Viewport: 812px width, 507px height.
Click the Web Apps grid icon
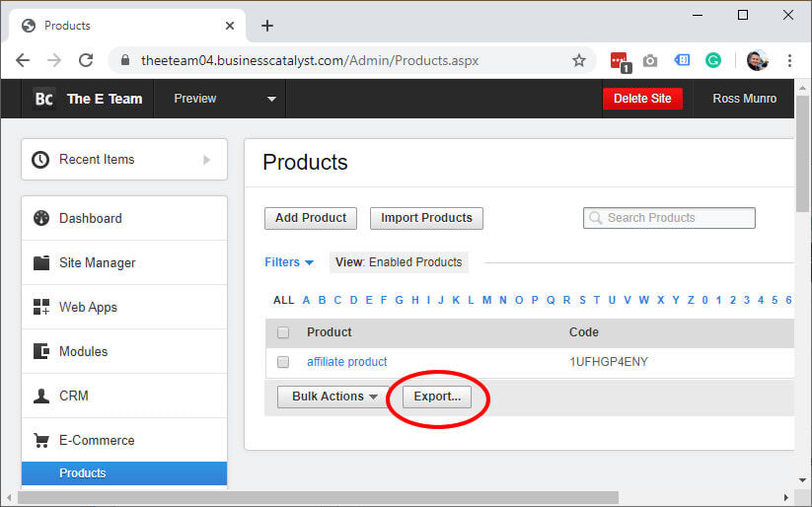41,307
